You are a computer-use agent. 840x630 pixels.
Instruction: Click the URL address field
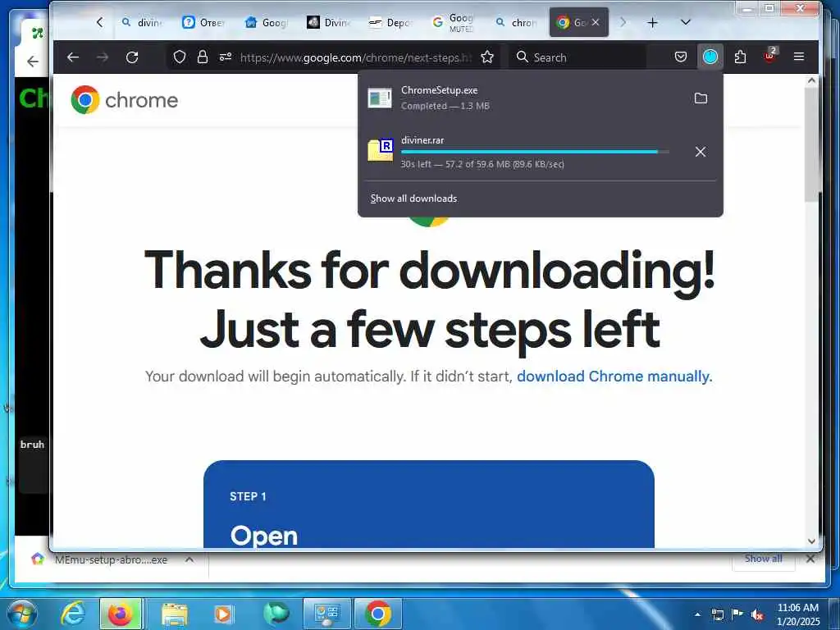pos(356,57)
